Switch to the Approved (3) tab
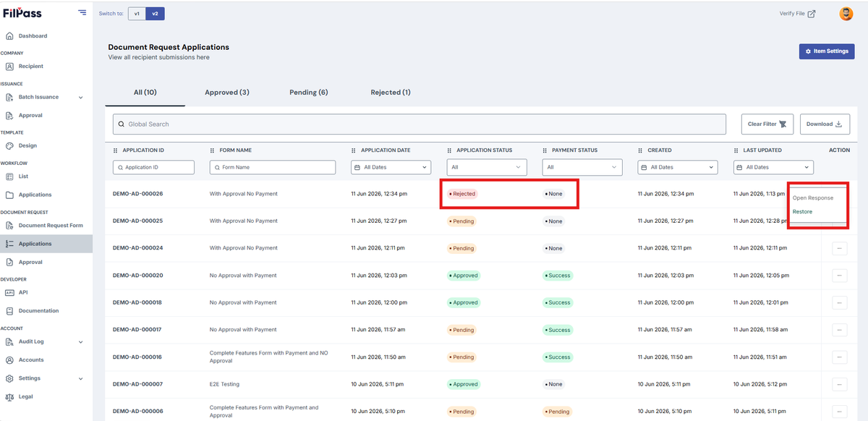 pyautogui.click(x=227, y=93)
